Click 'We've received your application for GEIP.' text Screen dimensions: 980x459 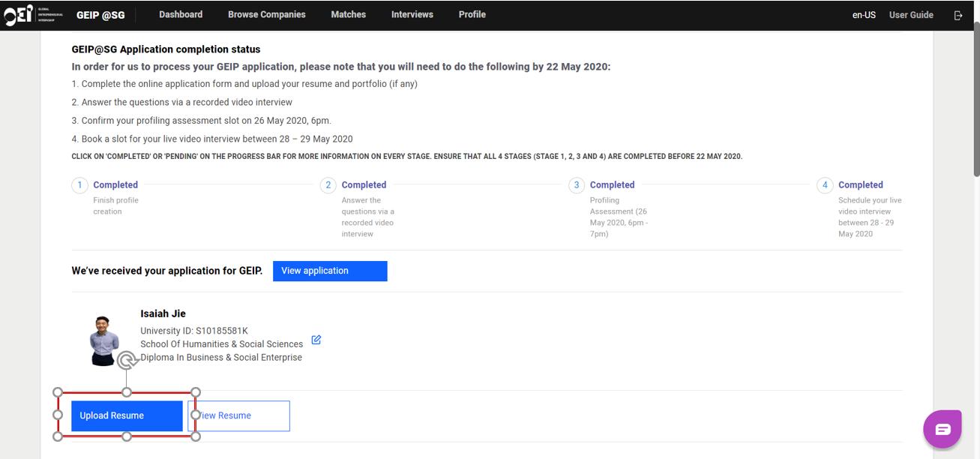coord(167,271)
